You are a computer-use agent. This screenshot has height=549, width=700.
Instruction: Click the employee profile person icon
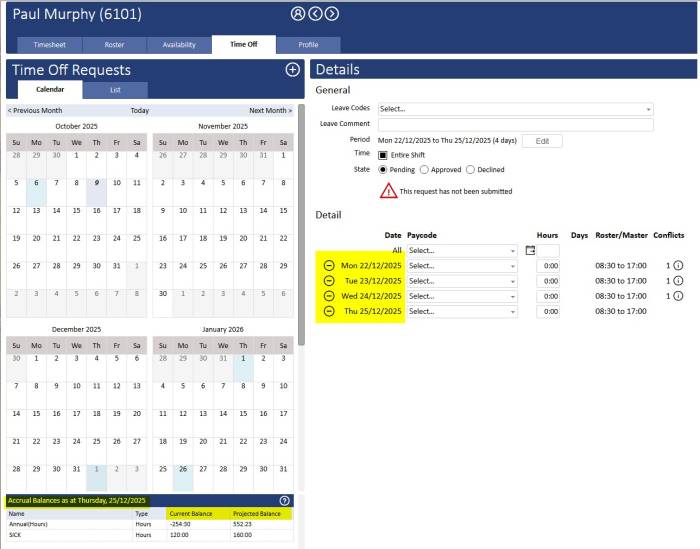tap(297, 14)
